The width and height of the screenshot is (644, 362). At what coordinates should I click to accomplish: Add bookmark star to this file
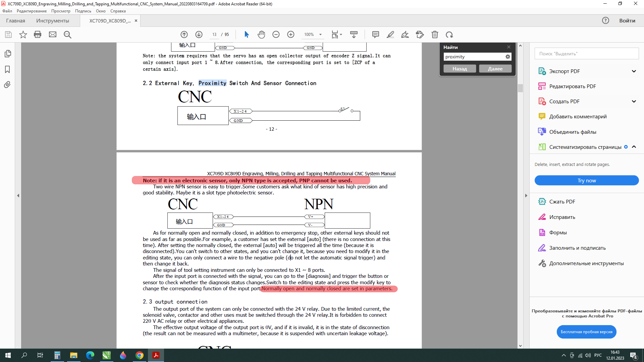[23, 35]
